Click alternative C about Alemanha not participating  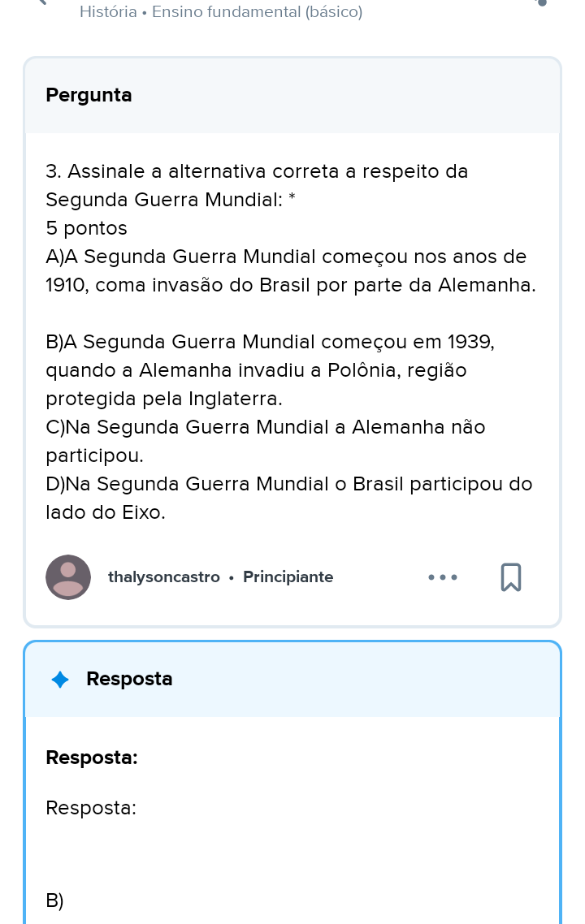tap(265, 441)
